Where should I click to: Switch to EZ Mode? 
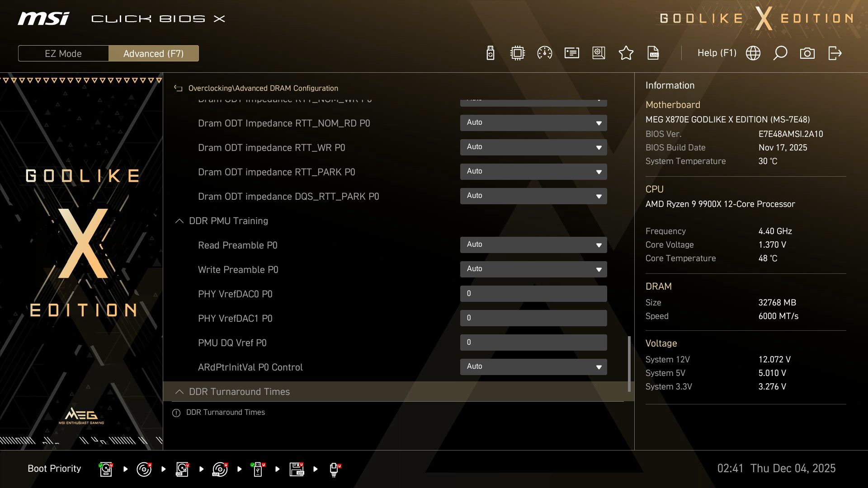63,53
